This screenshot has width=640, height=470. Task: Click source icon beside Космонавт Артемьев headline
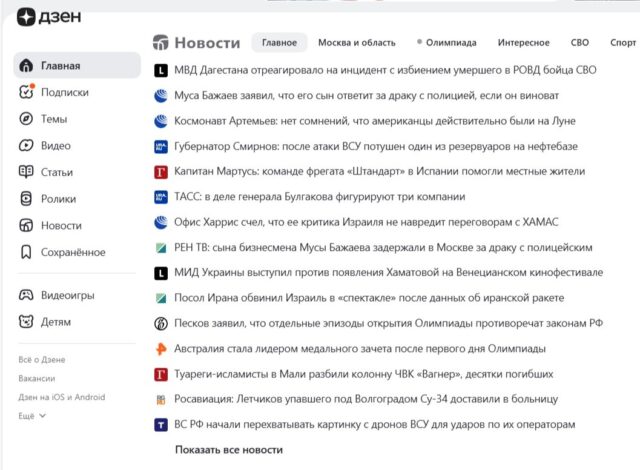161,121
